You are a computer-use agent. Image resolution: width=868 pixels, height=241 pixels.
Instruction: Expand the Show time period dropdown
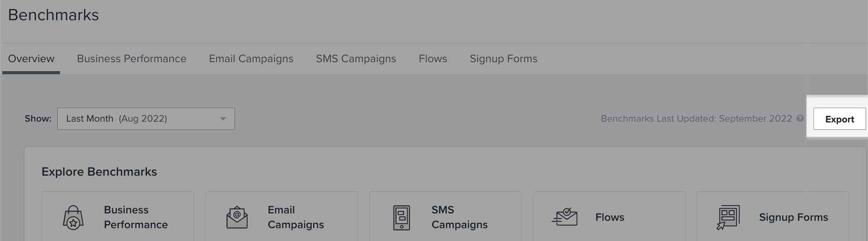(145, 118)
